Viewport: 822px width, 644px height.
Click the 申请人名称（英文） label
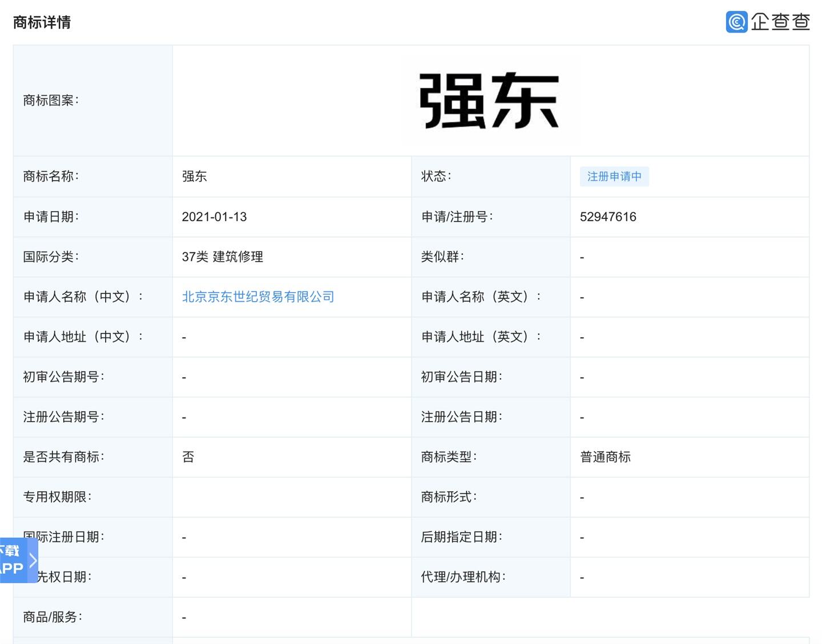[x=481, y=297]
